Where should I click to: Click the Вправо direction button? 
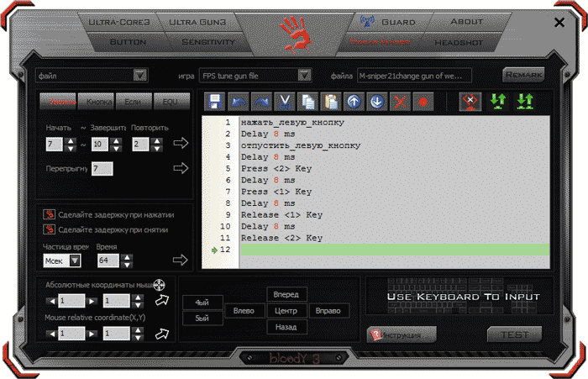click(x=329, y=311)
